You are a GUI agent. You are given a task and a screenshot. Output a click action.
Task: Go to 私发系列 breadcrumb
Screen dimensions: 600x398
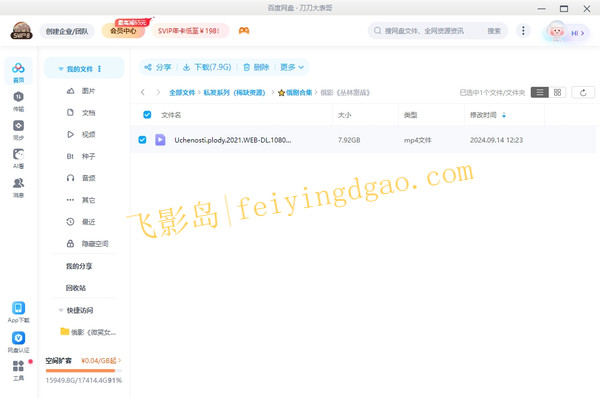coord(234,92)
